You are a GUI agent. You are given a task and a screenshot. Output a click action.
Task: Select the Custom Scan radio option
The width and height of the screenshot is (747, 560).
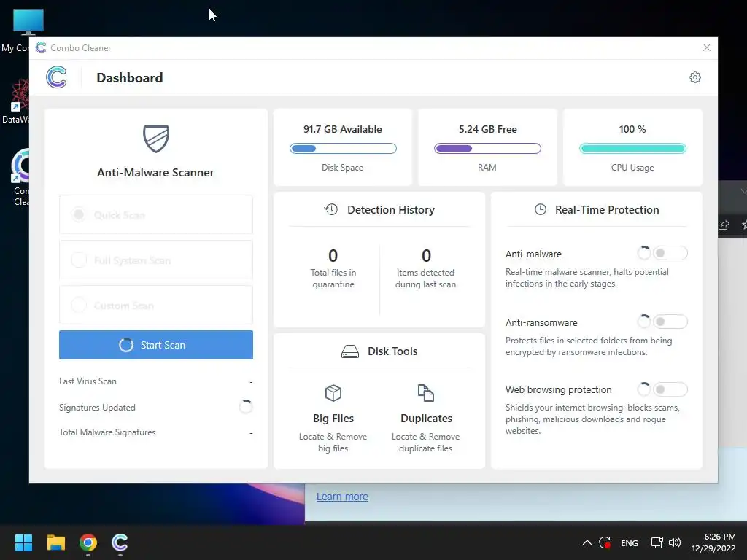click(x=79, y=305)
